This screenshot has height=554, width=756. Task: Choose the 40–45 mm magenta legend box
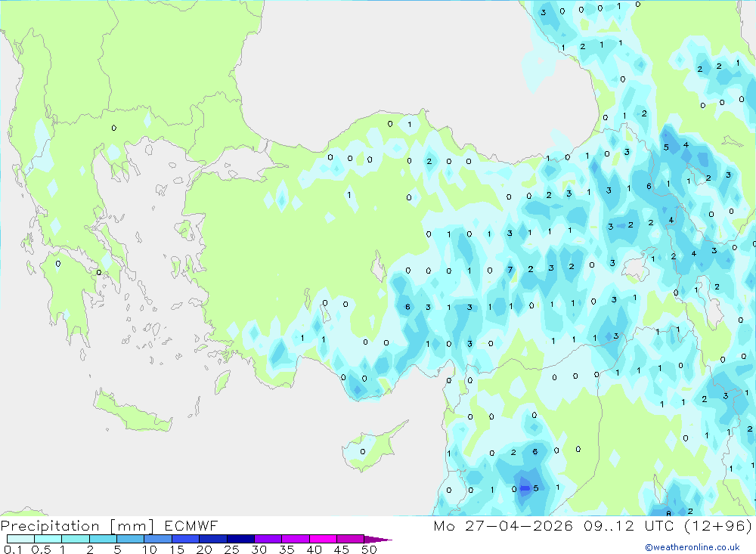[323, 539]
